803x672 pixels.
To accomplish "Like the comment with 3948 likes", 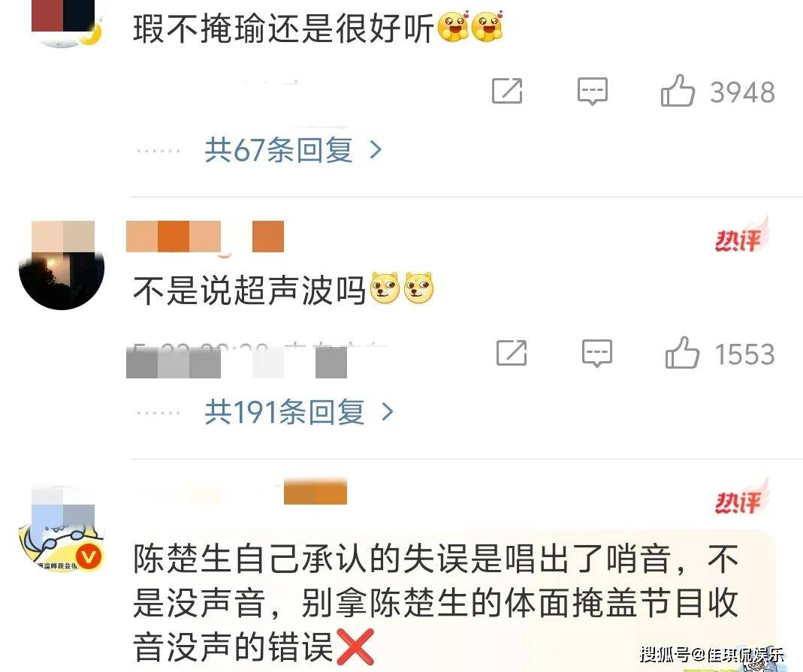I will pos(678,91).
